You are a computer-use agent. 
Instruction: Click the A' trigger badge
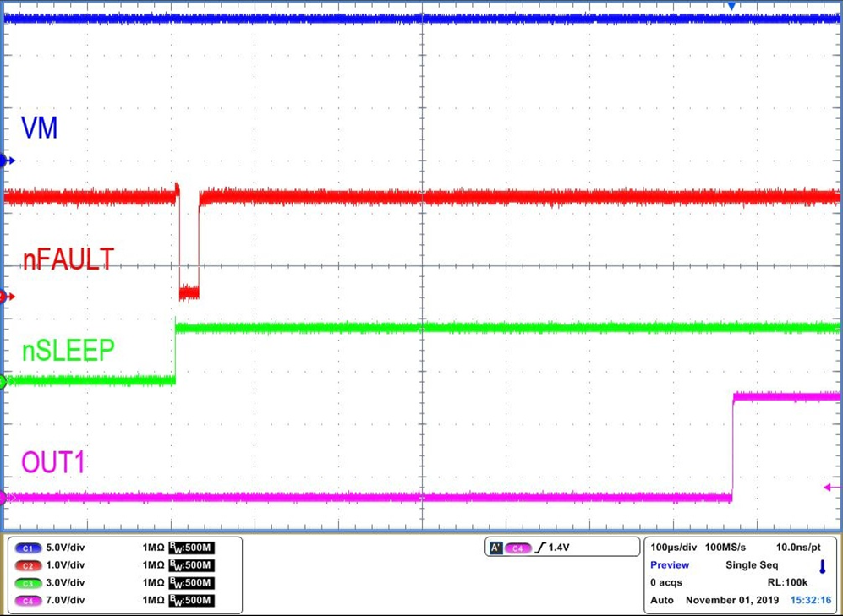(495, 547)
